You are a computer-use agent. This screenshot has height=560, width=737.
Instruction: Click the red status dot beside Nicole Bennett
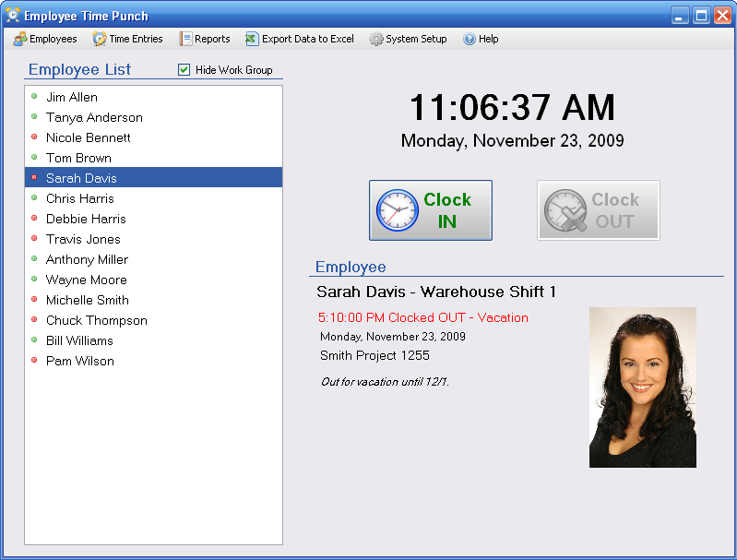coord(34,137)
